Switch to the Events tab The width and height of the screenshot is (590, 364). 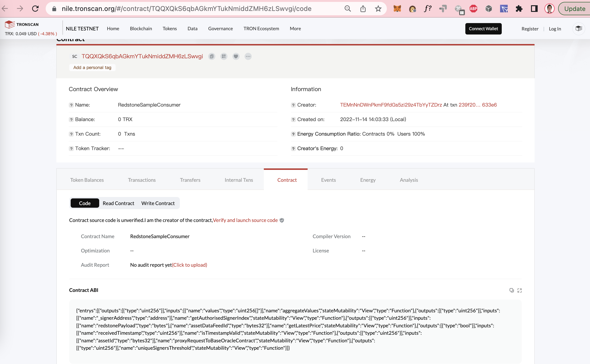click(328, 180)
